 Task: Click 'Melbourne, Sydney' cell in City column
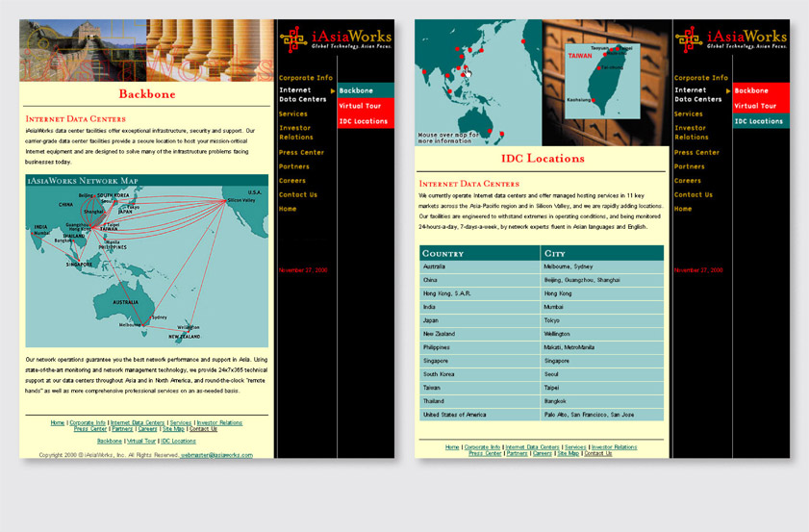pyautogui.click(x=602, y=266)
